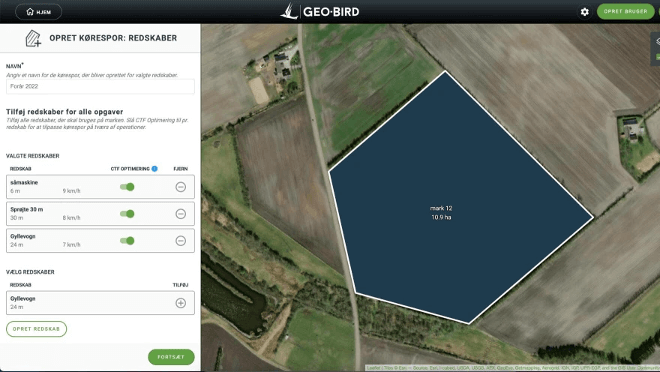This screenshot has height=372, width=660.
Task: Toggle CTF optimization for Sprøjte 30 m
Action: coord(127,214)
